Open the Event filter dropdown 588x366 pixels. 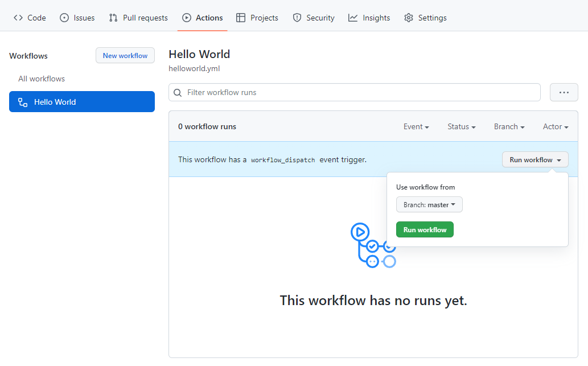416,127
